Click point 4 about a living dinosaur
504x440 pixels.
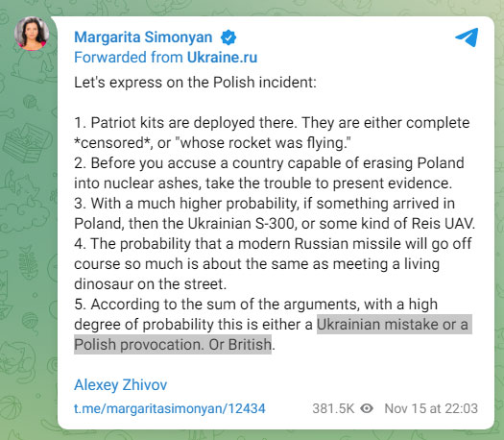[x=273, y=264]
